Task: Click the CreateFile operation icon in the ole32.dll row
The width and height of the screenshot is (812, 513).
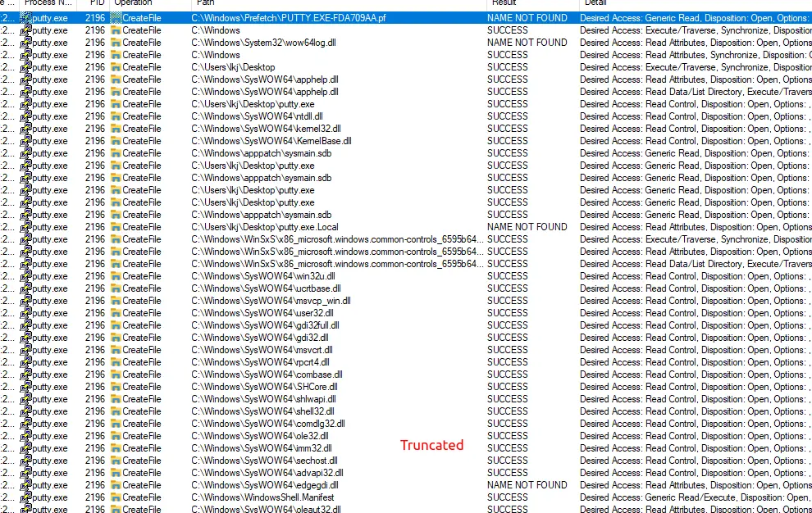Action: [x=116, y=437]
